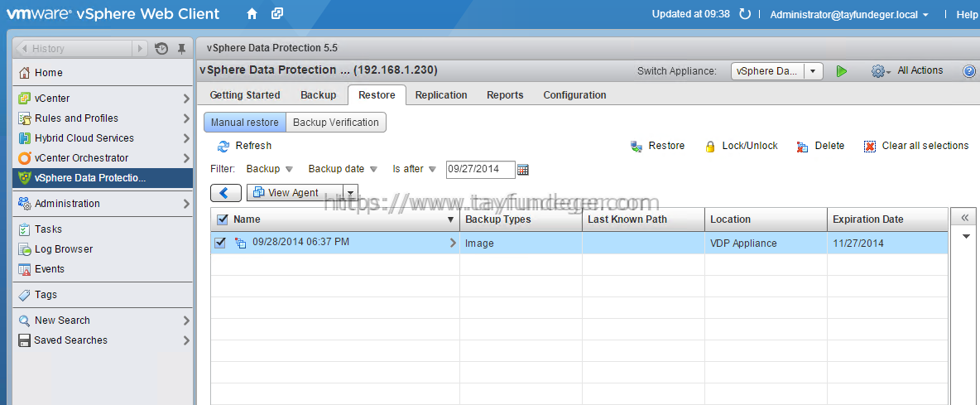Open View Agent dropdown arrow
Viewport: 980px width, 405px height.
pos(351,193)
